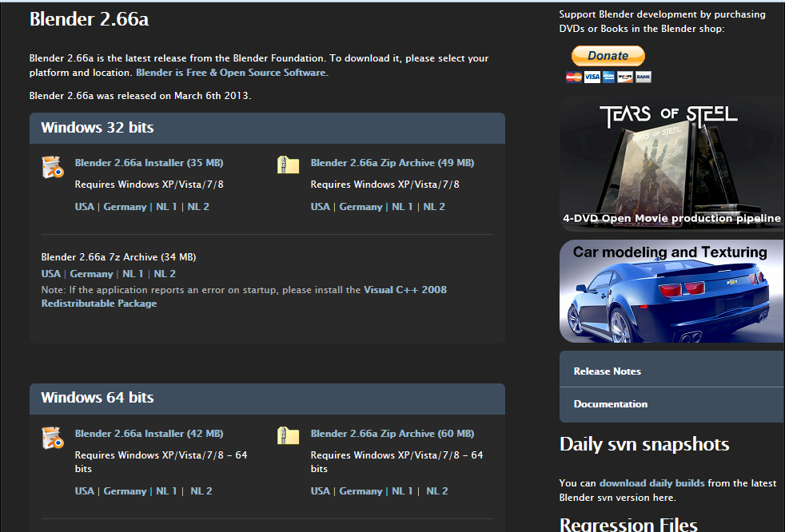Viewport: 785px width, 532px height.
Task: Choose Germany mirror for 32-bit zip archive
Action: 361,207
